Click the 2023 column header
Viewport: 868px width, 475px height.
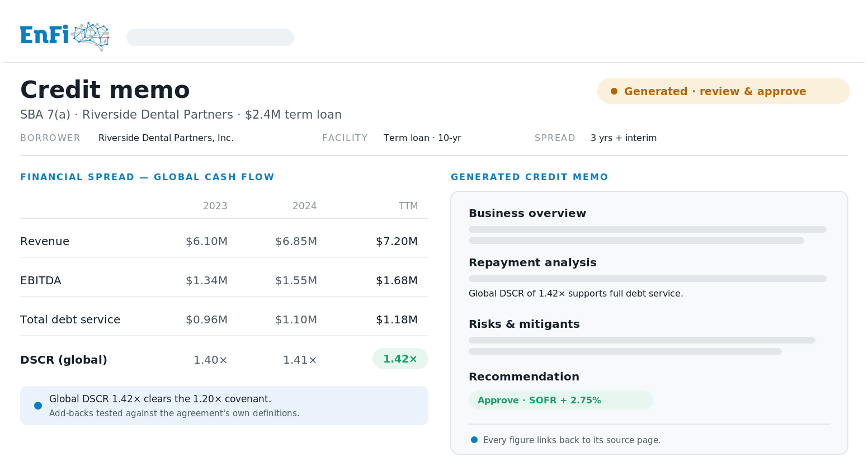(x=215, y=206)
